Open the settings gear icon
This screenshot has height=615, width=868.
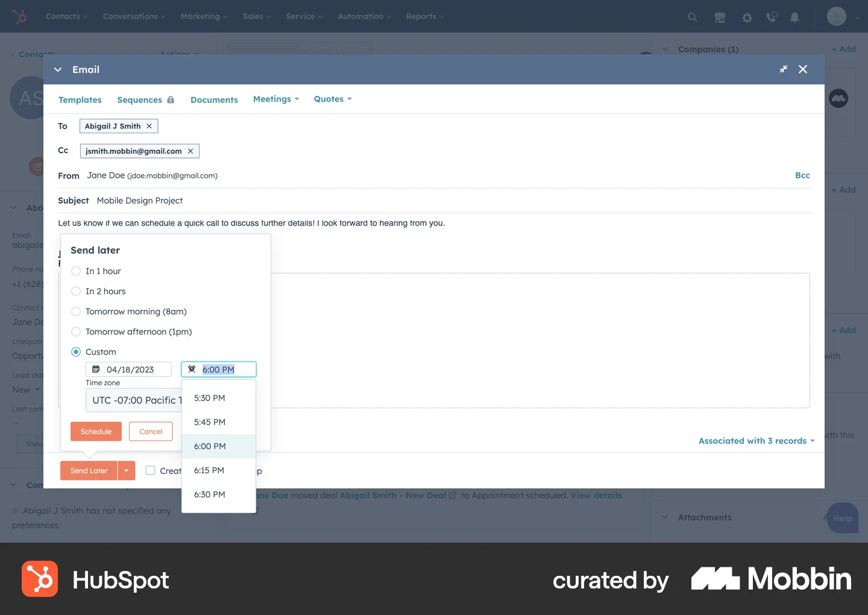tap(747, 17)
